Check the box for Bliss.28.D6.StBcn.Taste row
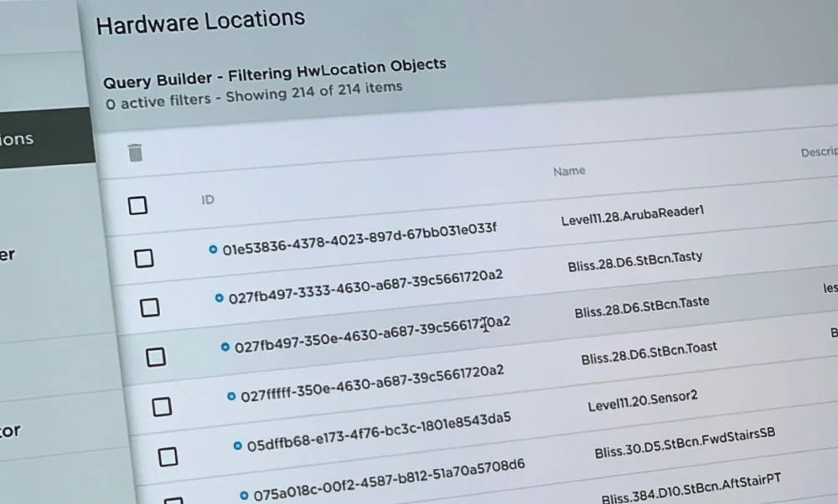This screenshot has height=504, width=838. pyautogui.click(x=156, y=357)
